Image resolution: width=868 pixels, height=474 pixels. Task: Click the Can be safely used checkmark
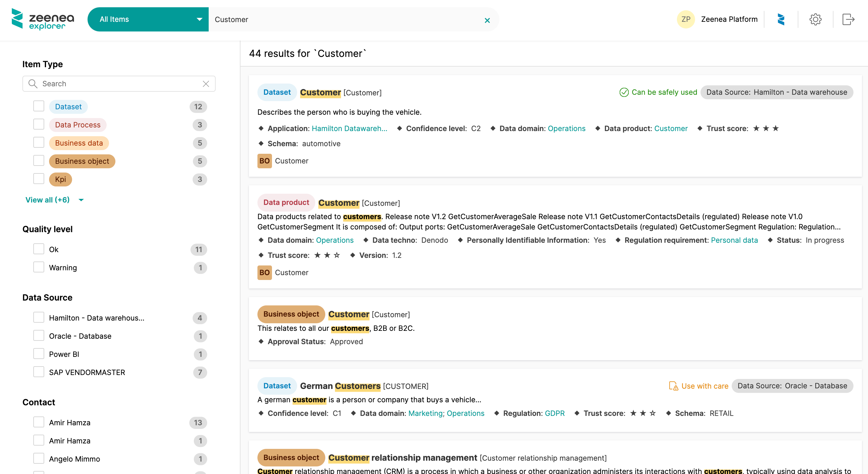tap(624, 92)
